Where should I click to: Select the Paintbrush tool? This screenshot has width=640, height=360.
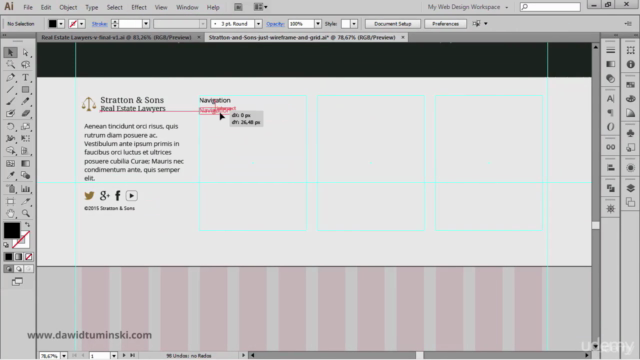pos(11,101)
